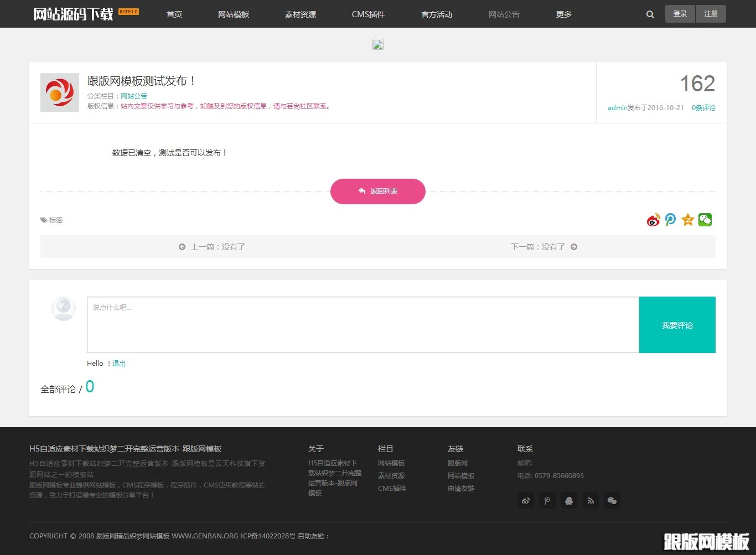Click the pink 返回列表 button
The width and height of the screenshot is (756, 555).
tap(378, 191)
